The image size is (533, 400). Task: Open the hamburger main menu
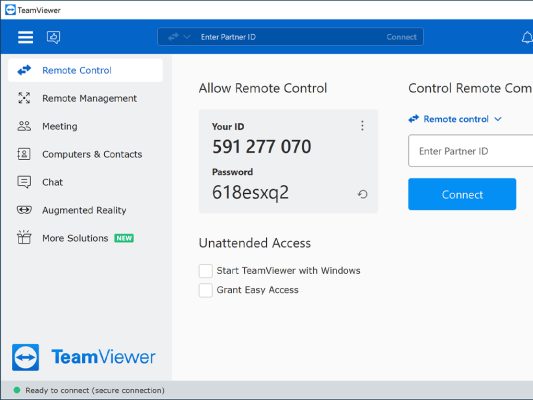pyautogui.click(x=25, y=37)
